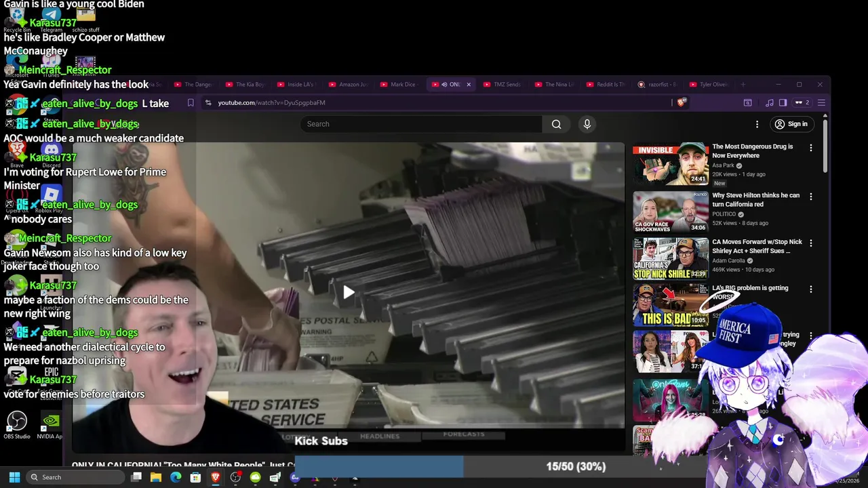
Task: Open 'CA Moves Forward w/Stop Nick Shirley' video
Action: coord(757,246)
